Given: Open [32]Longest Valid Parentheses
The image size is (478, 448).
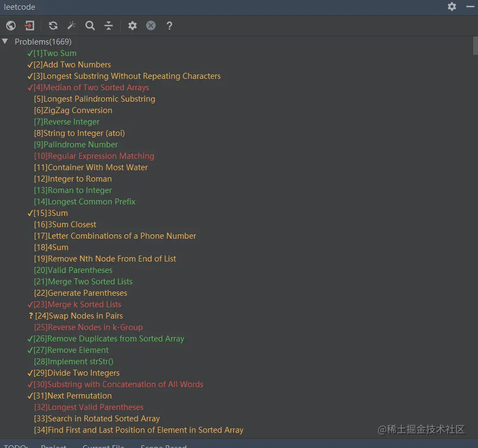Looking at the screenshot, I should point(89,407).
